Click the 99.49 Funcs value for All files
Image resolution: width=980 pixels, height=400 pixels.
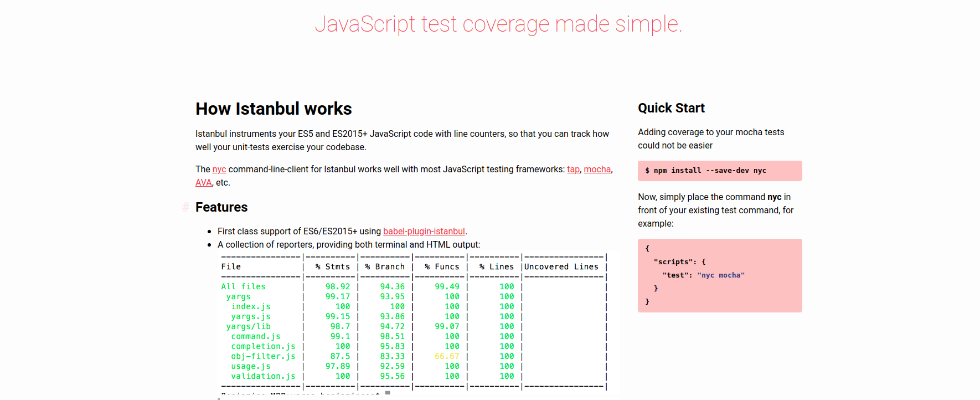coord(447,286)
